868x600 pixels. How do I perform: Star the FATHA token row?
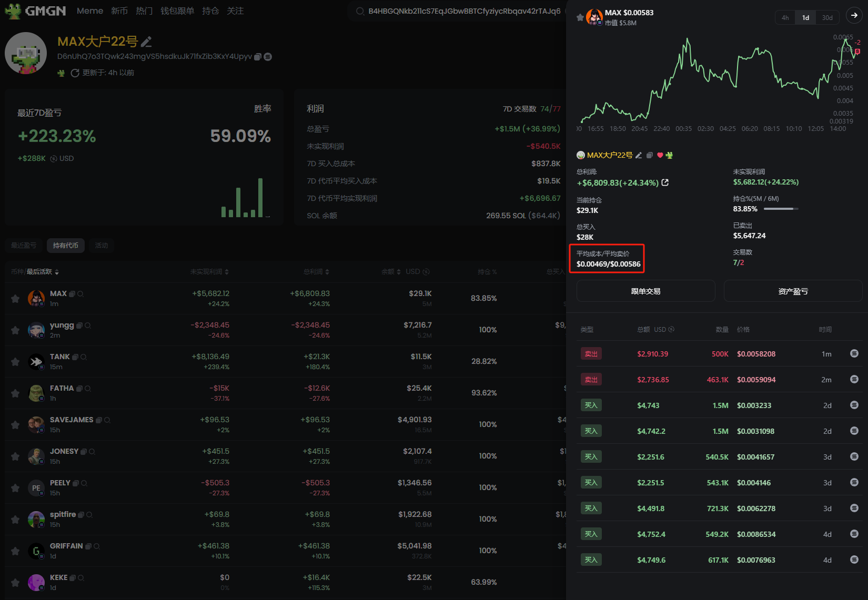tap(15, 393)
